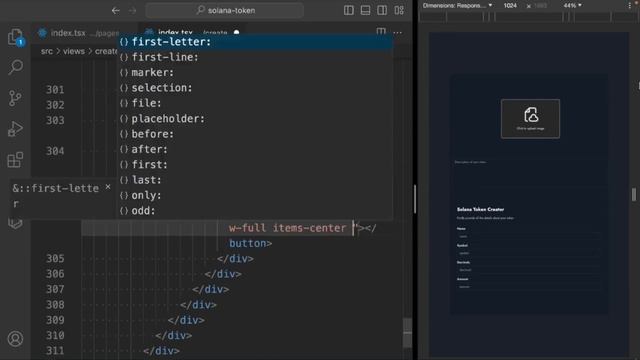Open the editor more actions menu
The height and width of the screenshot is (360, 640).
(398, 32)
